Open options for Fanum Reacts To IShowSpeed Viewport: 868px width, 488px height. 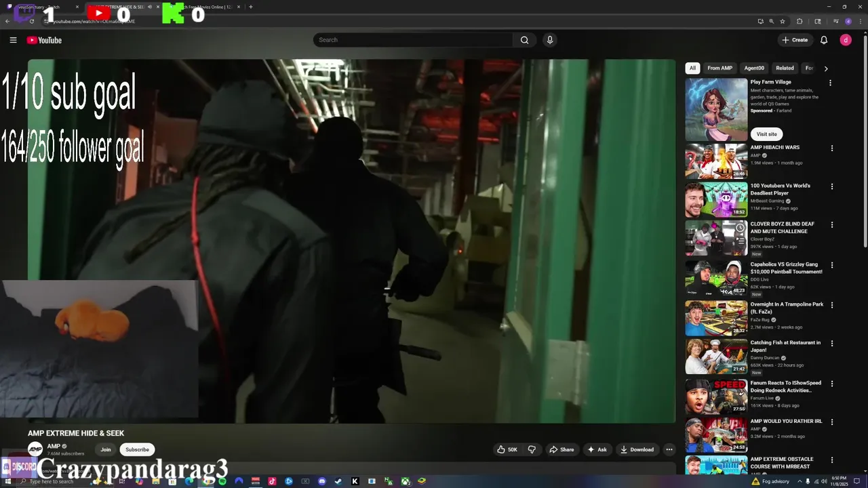(x=832, y=384)
